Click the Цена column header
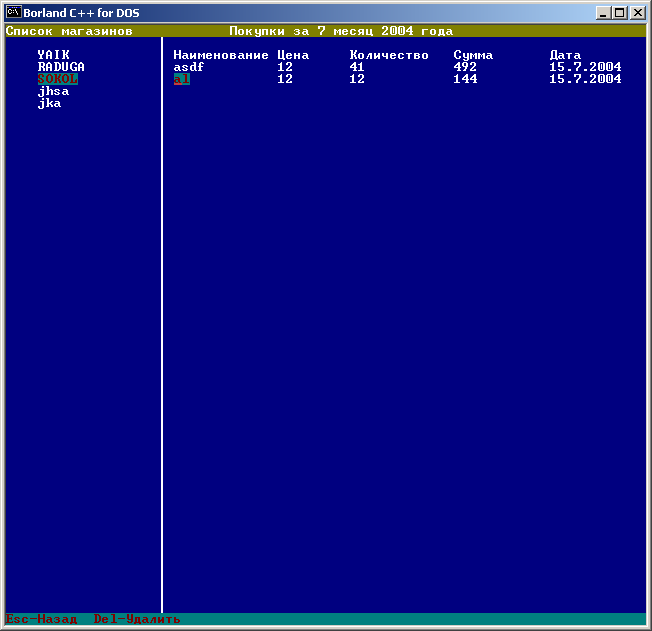652x631 pixels. [293, 55]
